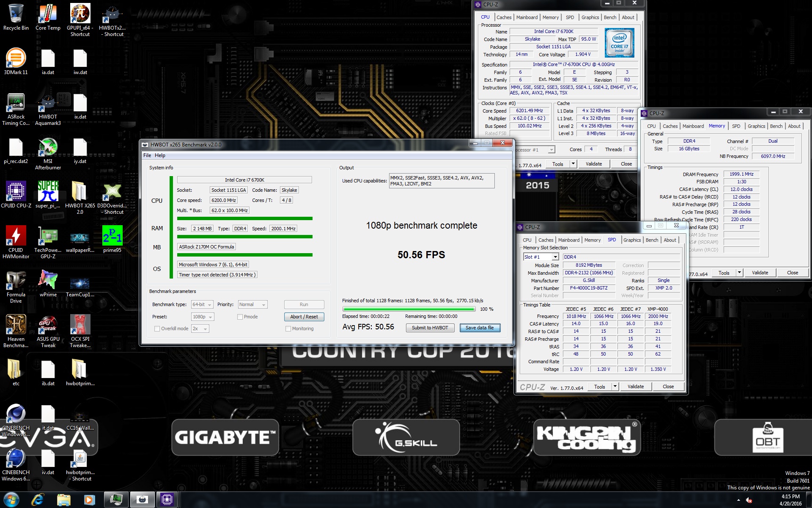Image resolution: width=812 pixels, height=508 pixels.
Task: Click the DRAM Frequency 1999.1 MHz value
Action: click(741, 174)
